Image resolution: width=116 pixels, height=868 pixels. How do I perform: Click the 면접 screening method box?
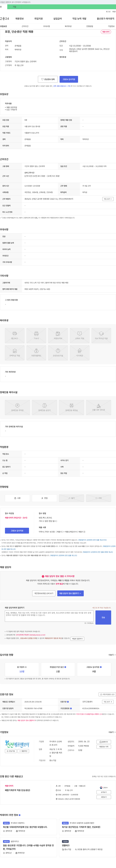44,498
